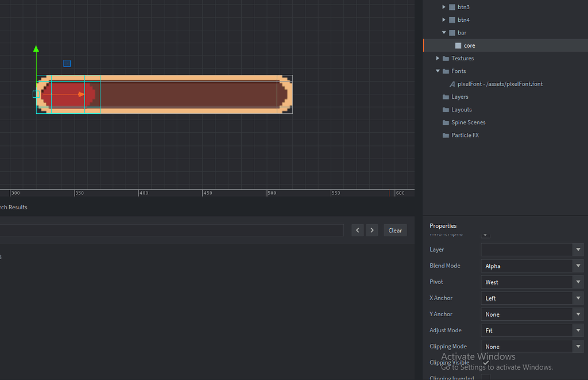This screenshot has height=380, width=588.
Task: Click the Spine Scenes folder icon
Action: click(446, 122)
